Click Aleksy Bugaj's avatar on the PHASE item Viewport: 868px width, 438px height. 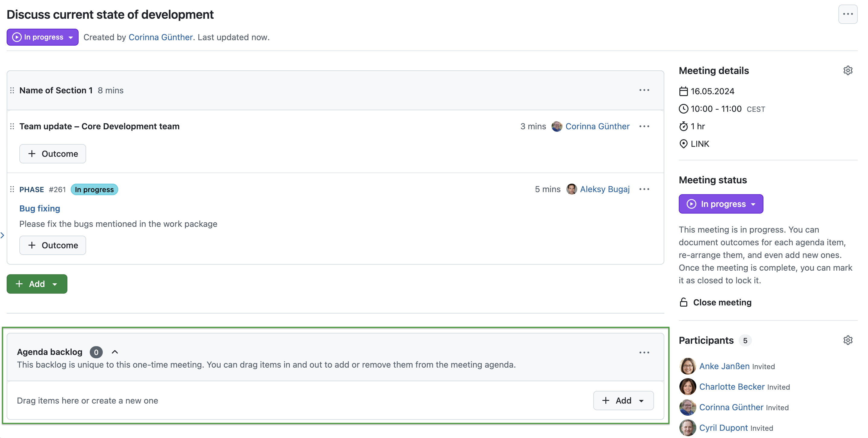571,189
